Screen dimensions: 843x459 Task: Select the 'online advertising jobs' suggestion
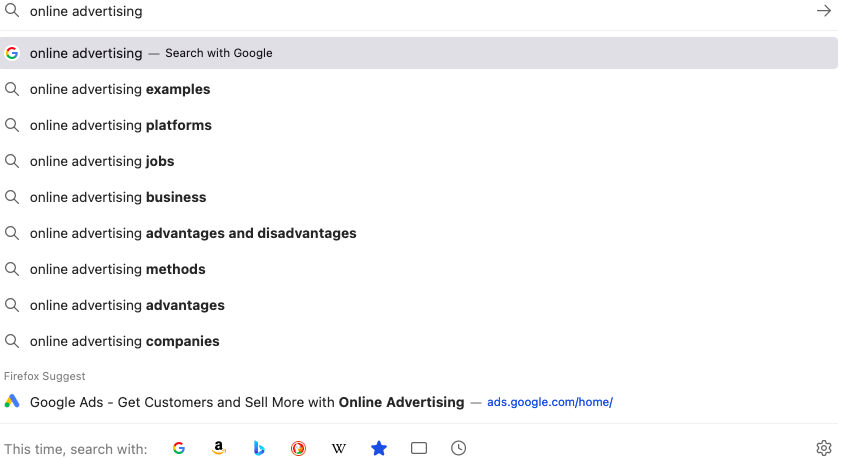tap(419, 161)
